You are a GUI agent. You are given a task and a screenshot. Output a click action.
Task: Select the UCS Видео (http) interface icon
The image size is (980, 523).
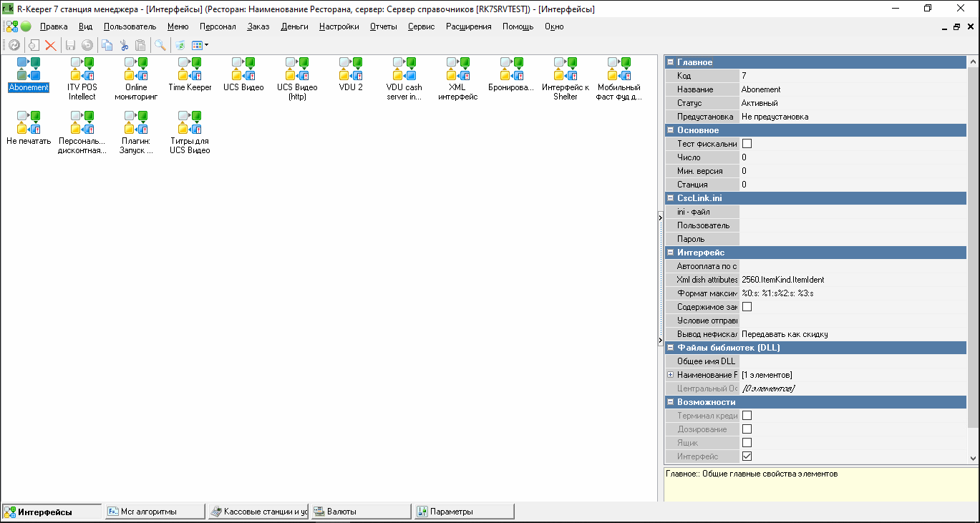pos(297,69)
